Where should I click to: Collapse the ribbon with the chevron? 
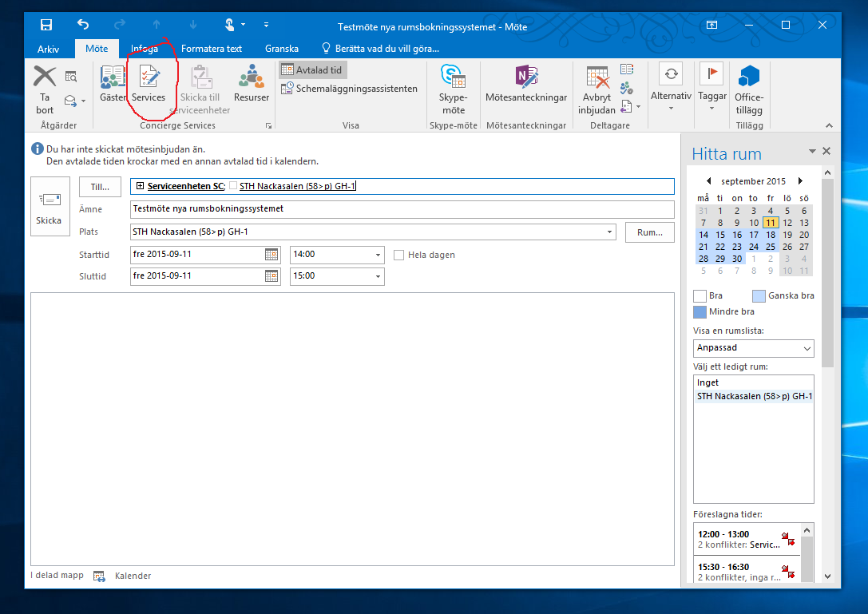(x=829, y=125)
